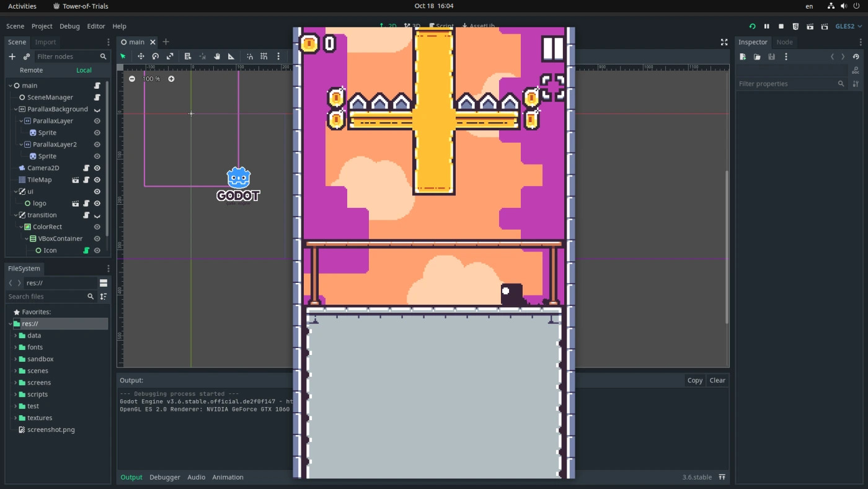Image resolution: width=868 pixels, height=489 pixels.
Task: Hide the Camera2D node via eye icon
Action: tap(97, 168)
